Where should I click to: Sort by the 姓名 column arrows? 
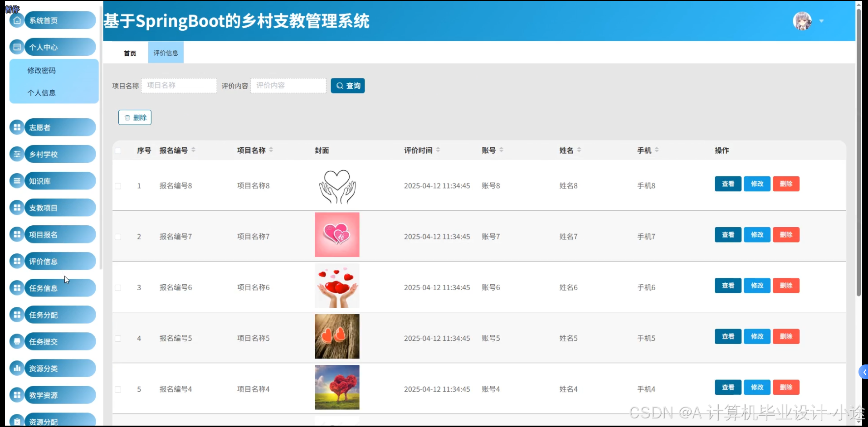tap(579, 150)
